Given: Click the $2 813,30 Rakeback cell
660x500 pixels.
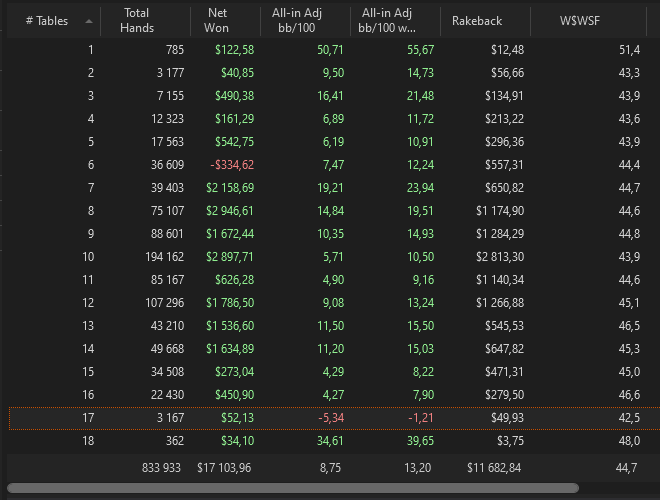Looking at the screenshot, I should [x=495, y=257].
